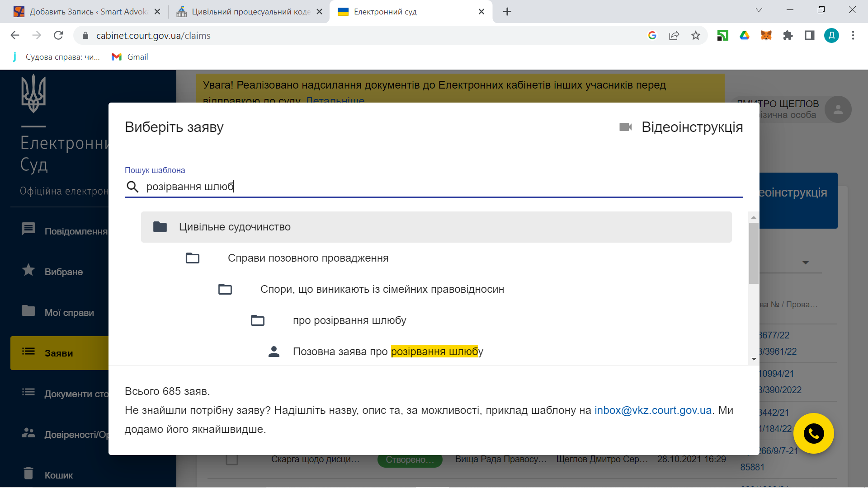Click the yellow phone call button

[x=813, y=434]
